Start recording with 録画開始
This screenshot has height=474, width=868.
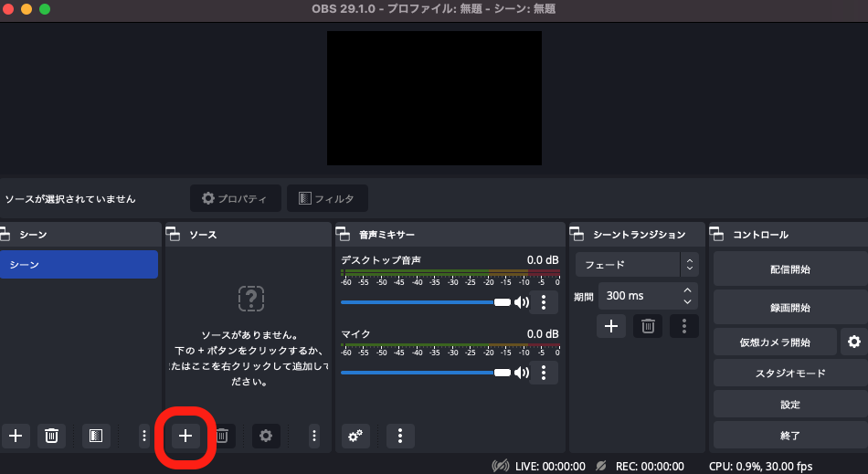coord(790,307)
